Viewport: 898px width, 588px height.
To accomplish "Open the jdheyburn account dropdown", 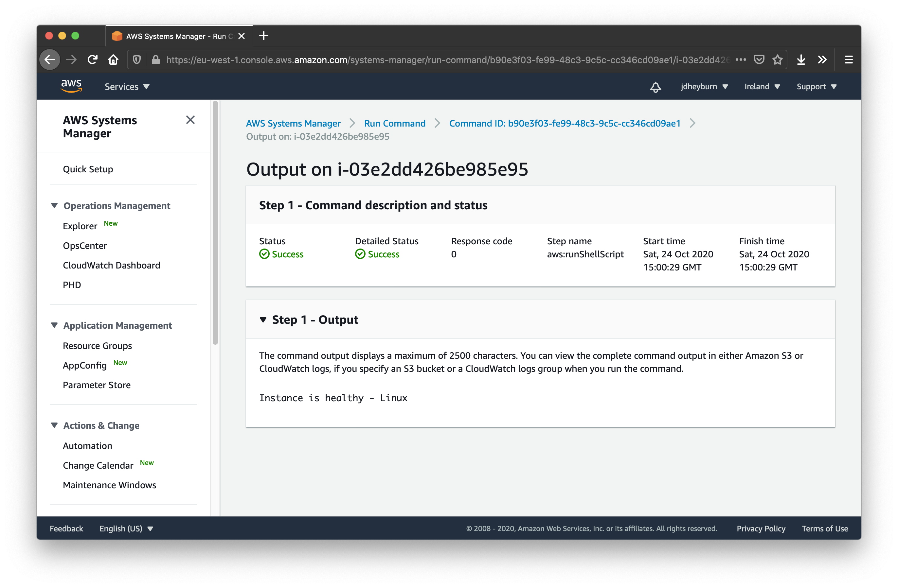I will click(x=704, y=87).
